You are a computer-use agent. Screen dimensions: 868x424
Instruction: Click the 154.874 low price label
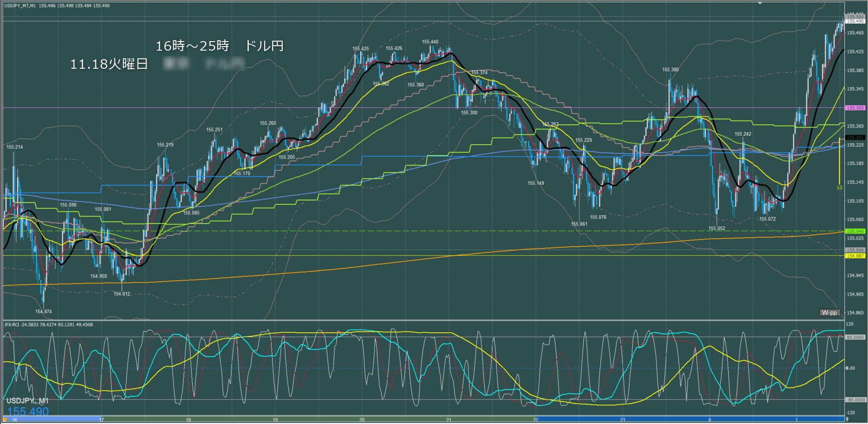pyautogui.click(x=43, y=311)
